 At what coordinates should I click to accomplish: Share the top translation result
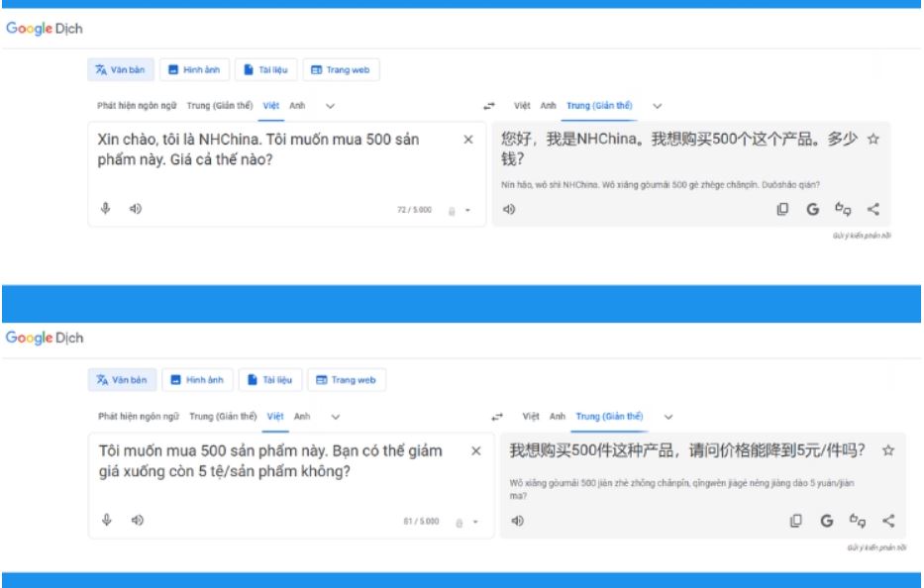click(873, 209)
